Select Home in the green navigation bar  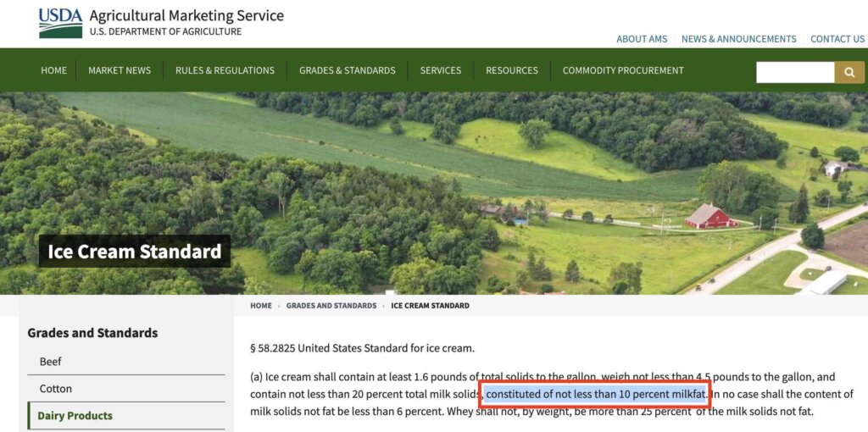53,70
